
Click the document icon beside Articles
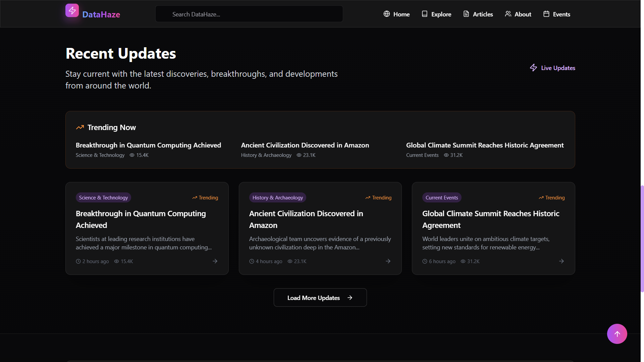click(466, 14)
